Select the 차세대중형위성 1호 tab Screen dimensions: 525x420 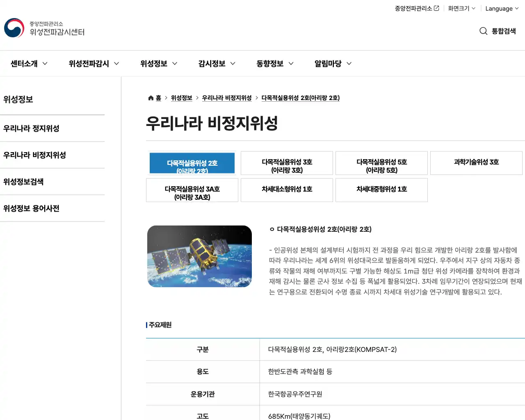(381, 190)
